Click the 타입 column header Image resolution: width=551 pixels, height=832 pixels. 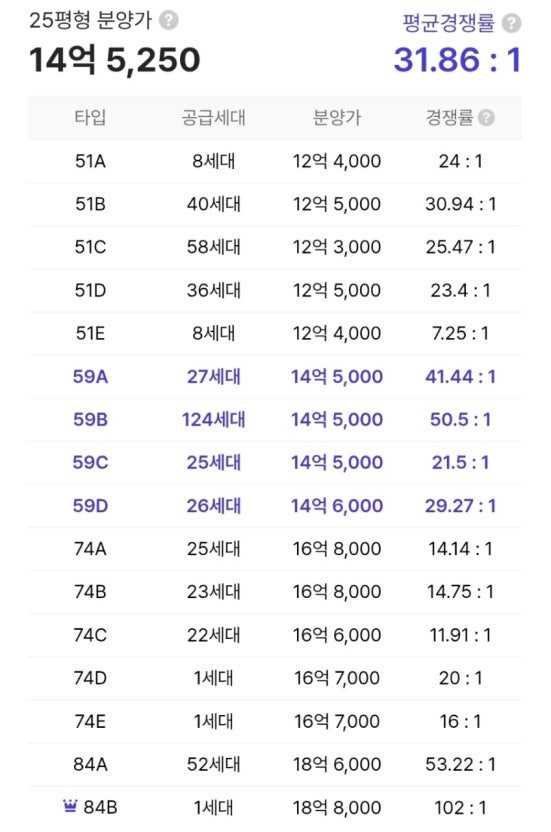click(90, 117)
